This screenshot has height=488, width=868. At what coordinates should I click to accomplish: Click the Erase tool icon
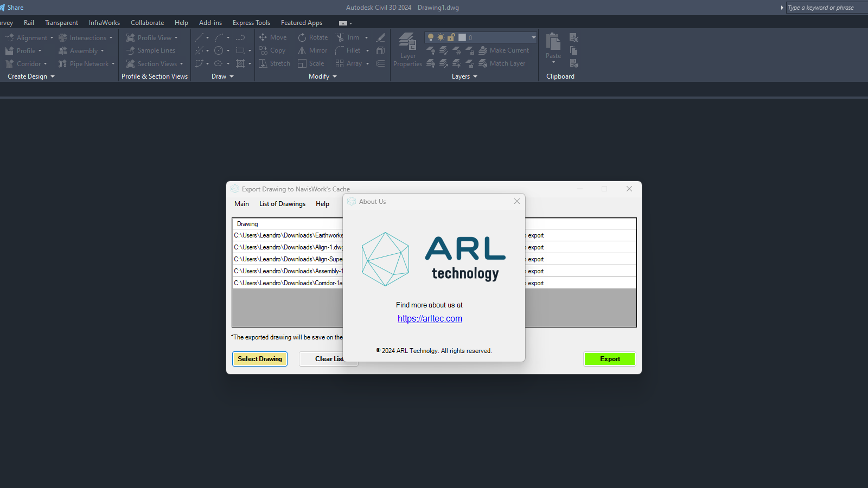[x=381, y=37]
